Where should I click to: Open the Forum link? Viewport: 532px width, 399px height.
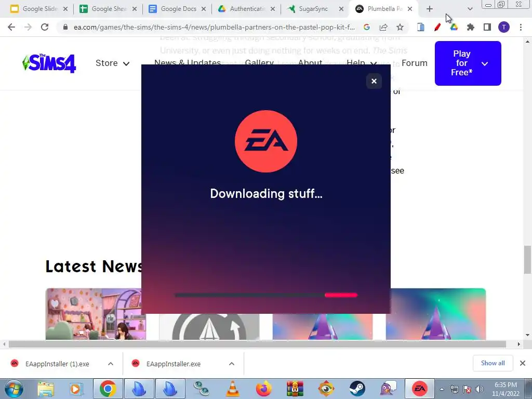pyautogui.click(x=414, y=63)
